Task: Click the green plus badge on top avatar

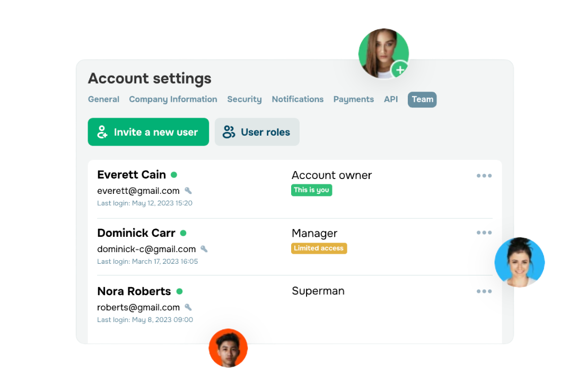Action: (x=400, y=69)
